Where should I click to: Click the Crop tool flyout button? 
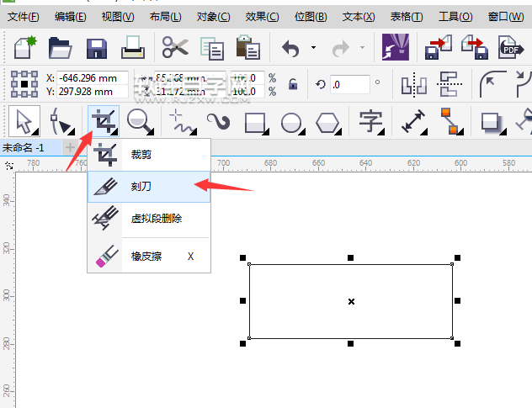[104, 121]
